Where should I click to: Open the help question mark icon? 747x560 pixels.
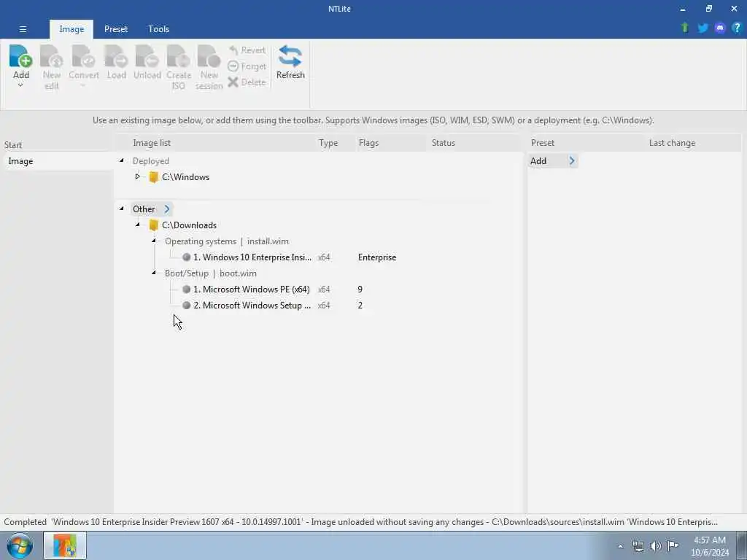(x=737, y=28)
